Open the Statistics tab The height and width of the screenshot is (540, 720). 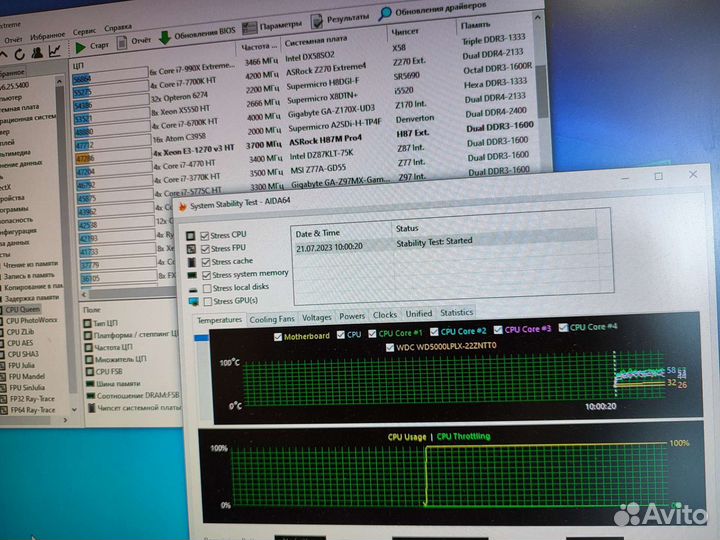(456, 312)
